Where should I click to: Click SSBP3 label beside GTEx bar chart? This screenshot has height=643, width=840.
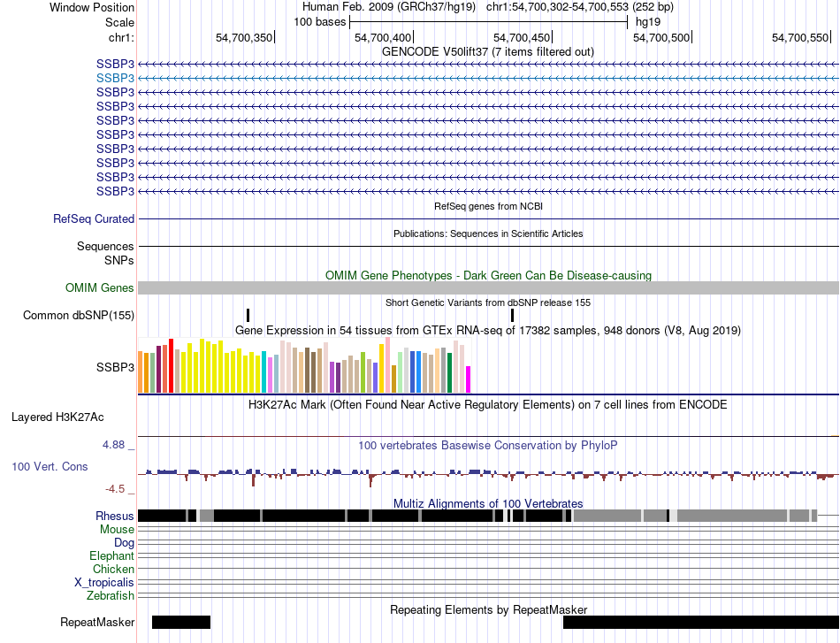click(115, 368)
